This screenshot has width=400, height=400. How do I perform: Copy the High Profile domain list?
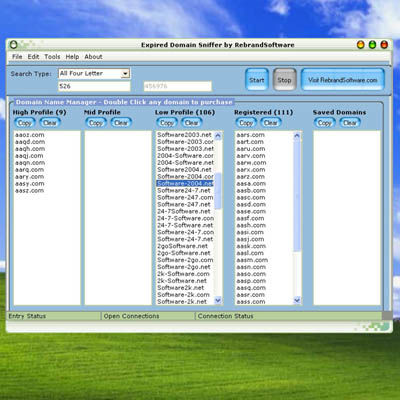24,123
